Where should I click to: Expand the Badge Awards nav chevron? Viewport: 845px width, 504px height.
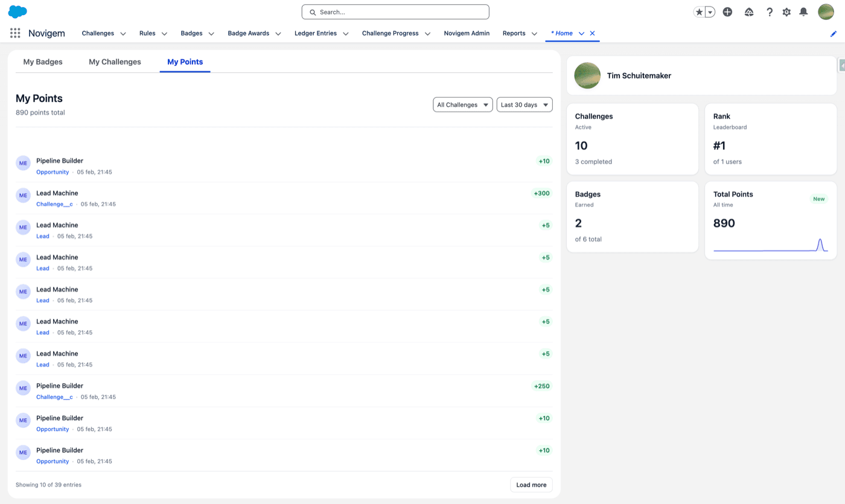tap(278, 34)
